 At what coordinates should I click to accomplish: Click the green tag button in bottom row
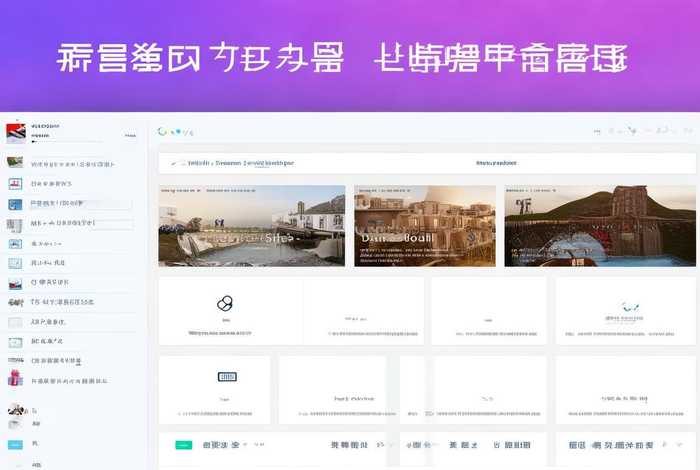(183, 445)
